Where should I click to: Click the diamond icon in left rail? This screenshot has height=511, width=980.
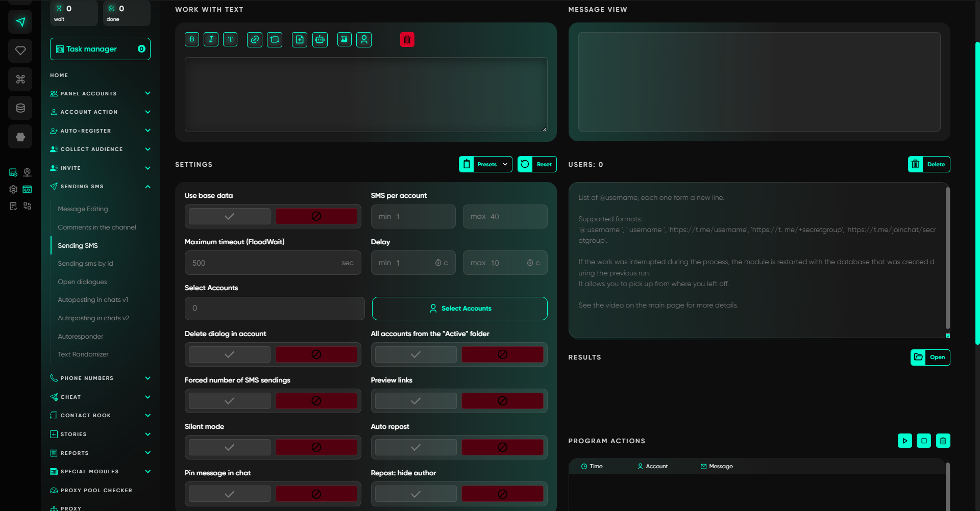point(20,50)
